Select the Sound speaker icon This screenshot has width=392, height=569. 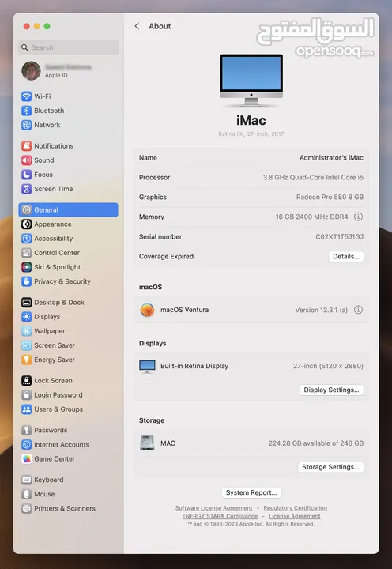(27, 160)
